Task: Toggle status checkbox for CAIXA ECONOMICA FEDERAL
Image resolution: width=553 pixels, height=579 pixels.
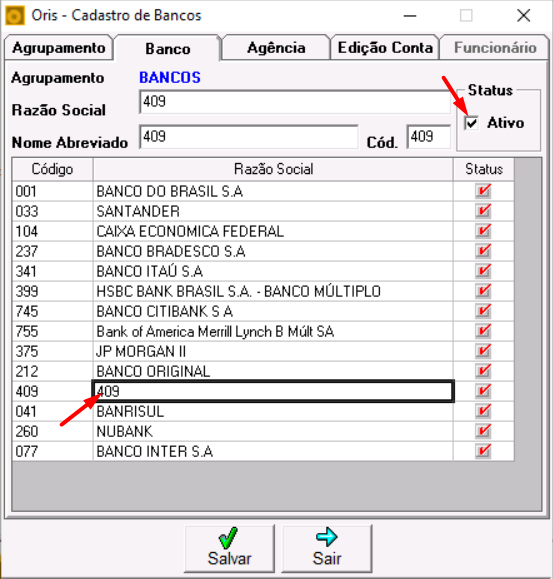Action: (x=483, y=231)
